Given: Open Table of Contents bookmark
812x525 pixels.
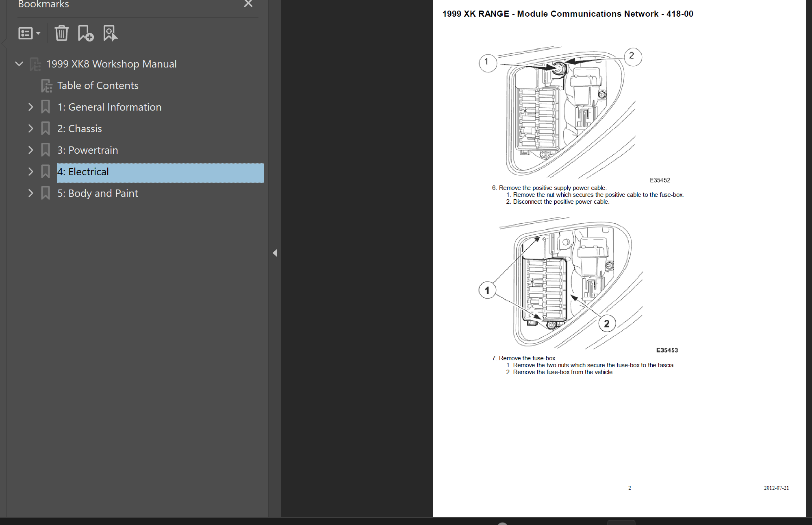Looking at the screenshot, I should [98, 85].
